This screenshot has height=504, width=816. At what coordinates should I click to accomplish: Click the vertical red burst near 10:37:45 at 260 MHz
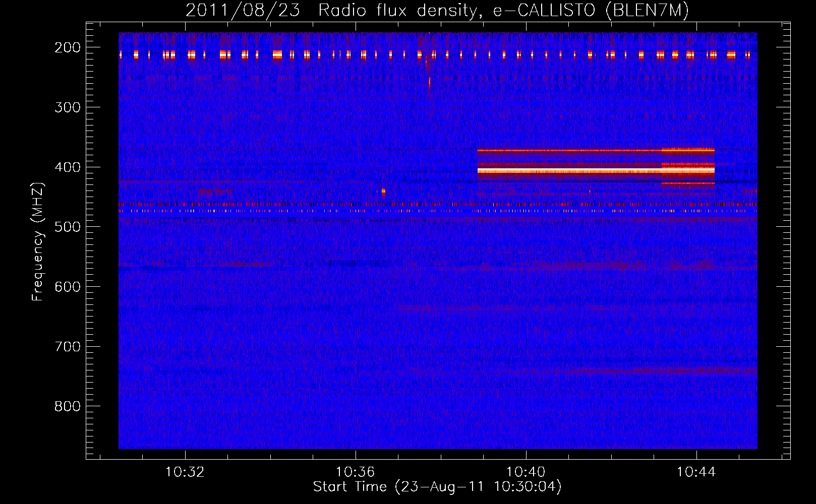(430, 83)
